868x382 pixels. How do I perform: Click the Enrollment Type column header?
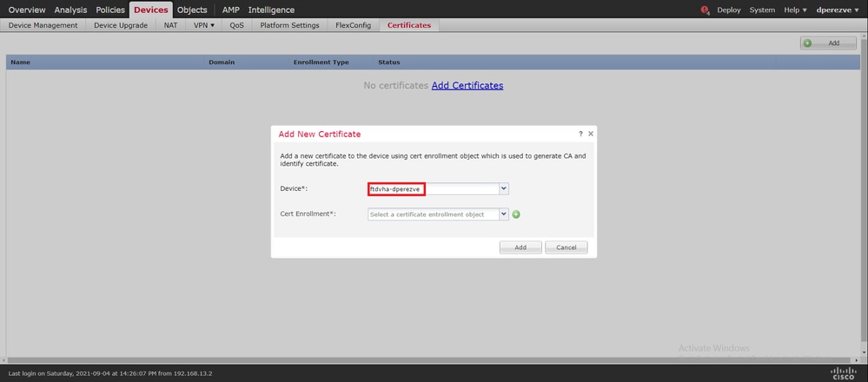click(321, 63)
